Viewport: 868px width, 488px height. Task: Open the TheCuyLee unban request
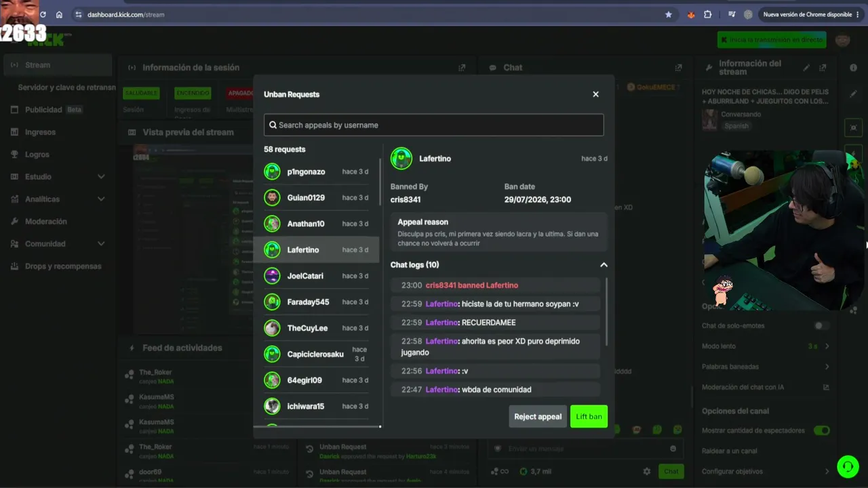pyautogui.click(x=316, y=328)
